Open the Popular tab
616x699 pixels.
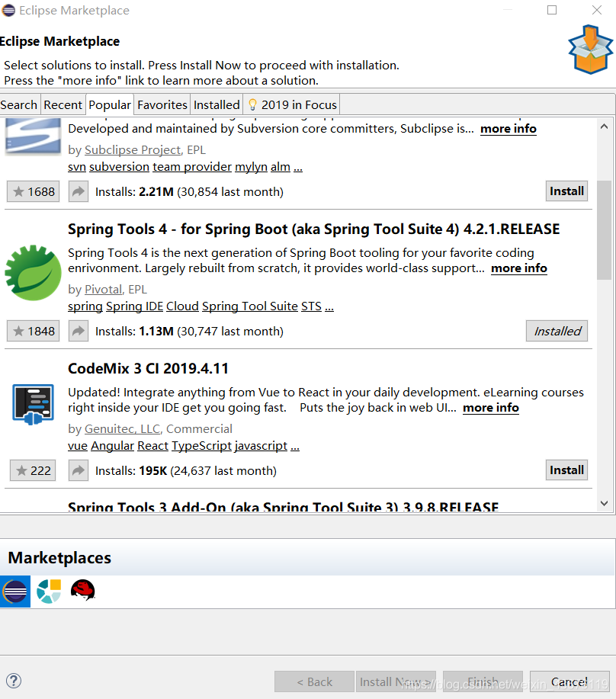coord(110,104)
